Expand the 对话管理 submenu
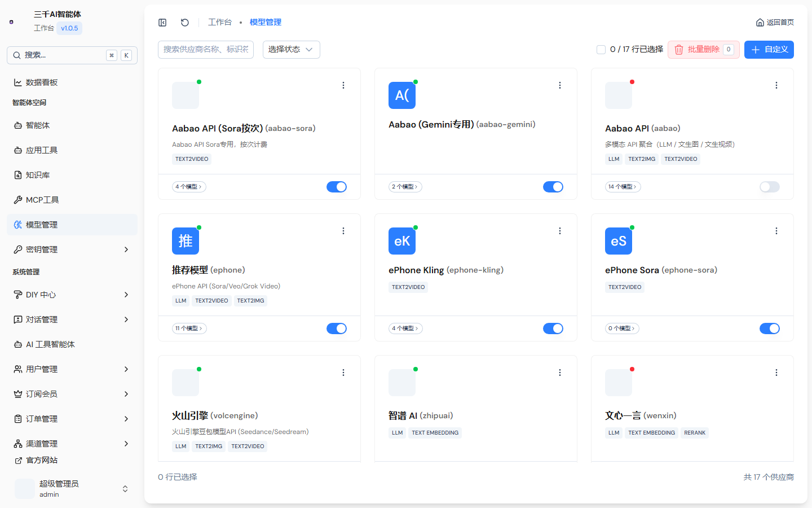 coord(126,319)
